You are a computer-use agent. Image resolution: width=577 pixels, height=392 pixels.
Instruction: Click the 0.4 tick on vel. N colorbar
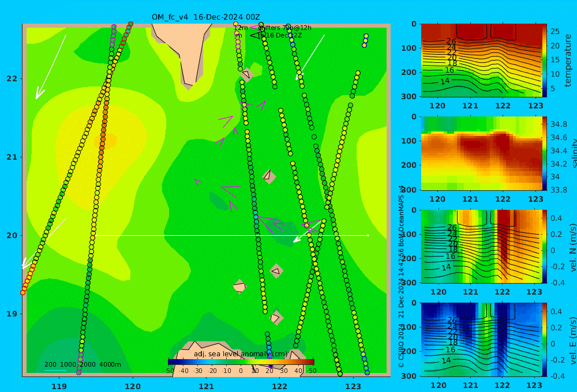[x=556, y=218]
